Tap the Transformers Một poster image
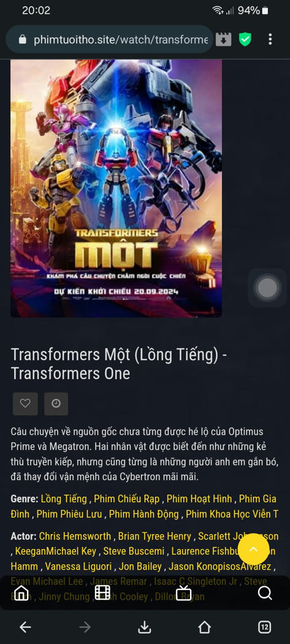The height and width of the screenshot is (644, 290). 116,188
